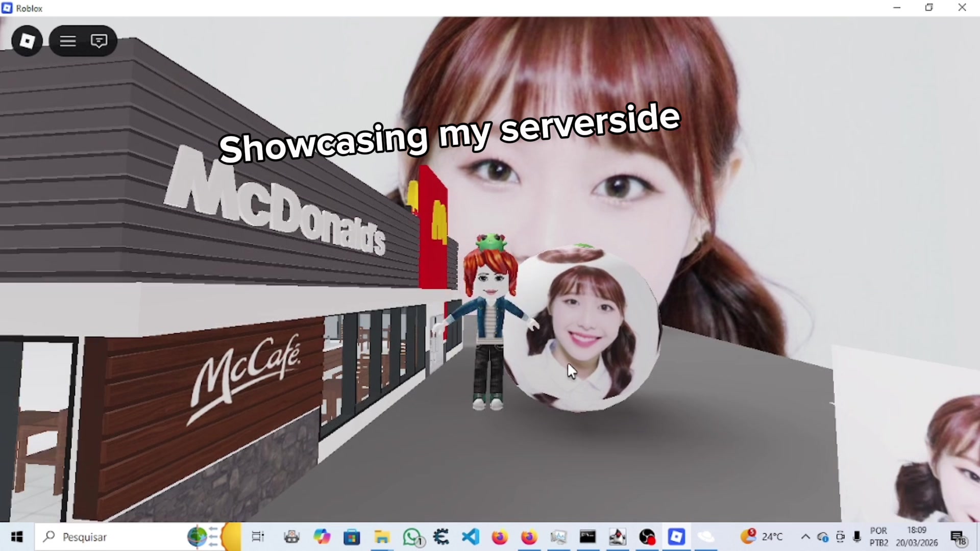Click the microphone tray icon
Screen dimensions: 980x551
[857, 537]
